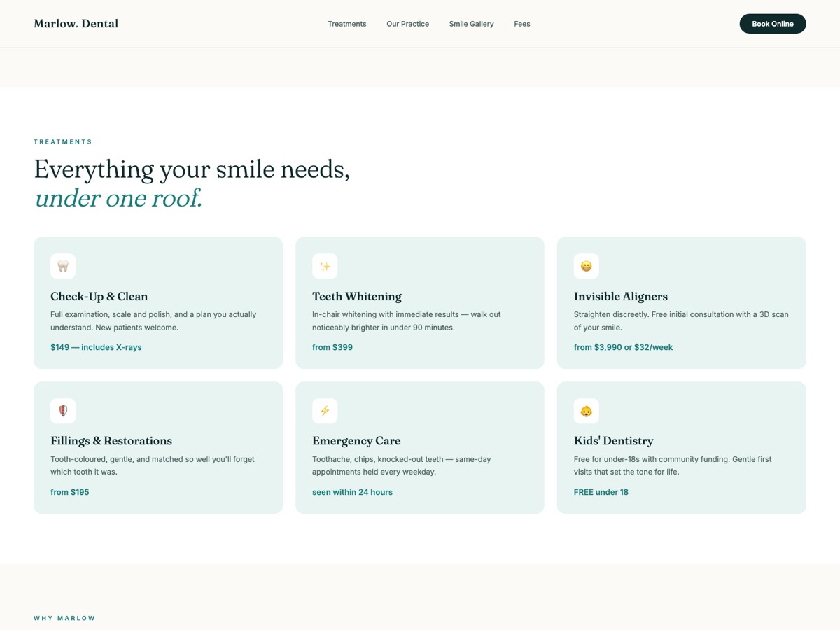Click the smiley icon on Invisible Aligners card
The width and height of the screenshot is (840, 630).
587,266
